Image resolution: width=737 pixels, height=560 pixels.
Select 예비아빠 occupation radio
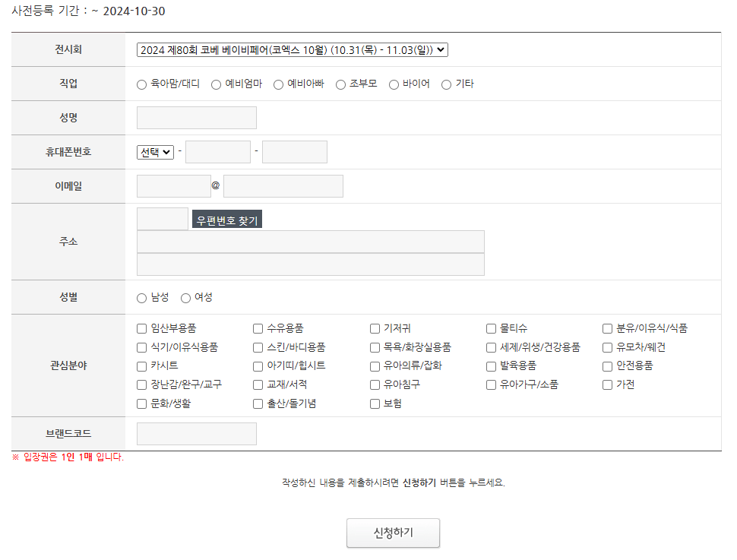pos(278,84)
